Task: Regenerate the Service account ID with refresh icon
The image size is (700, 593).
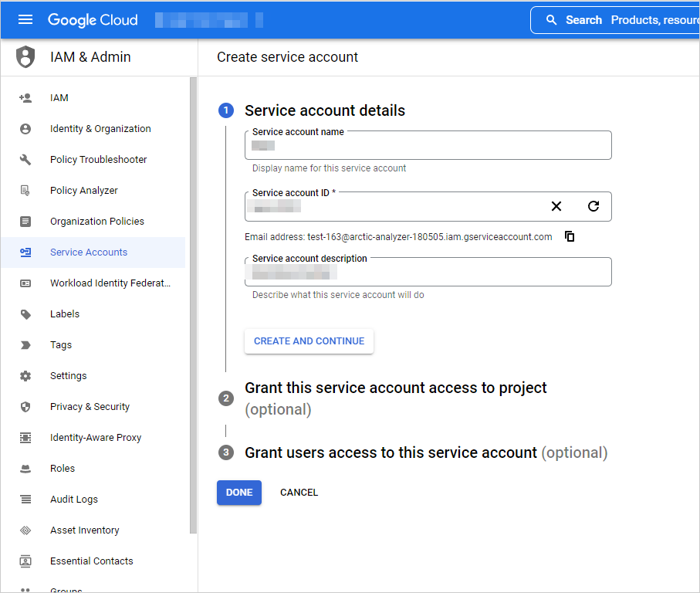Action: pos(593,206)
